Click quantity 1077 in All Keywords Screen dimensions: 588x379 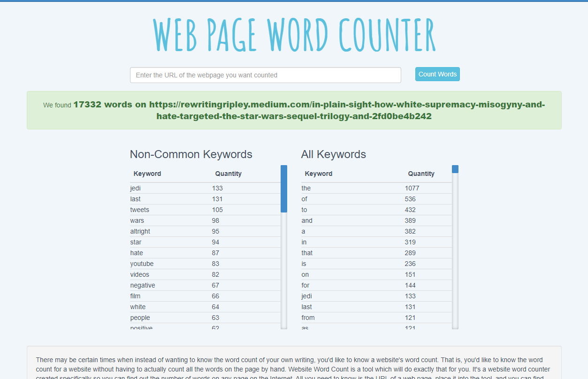point(412,188)
